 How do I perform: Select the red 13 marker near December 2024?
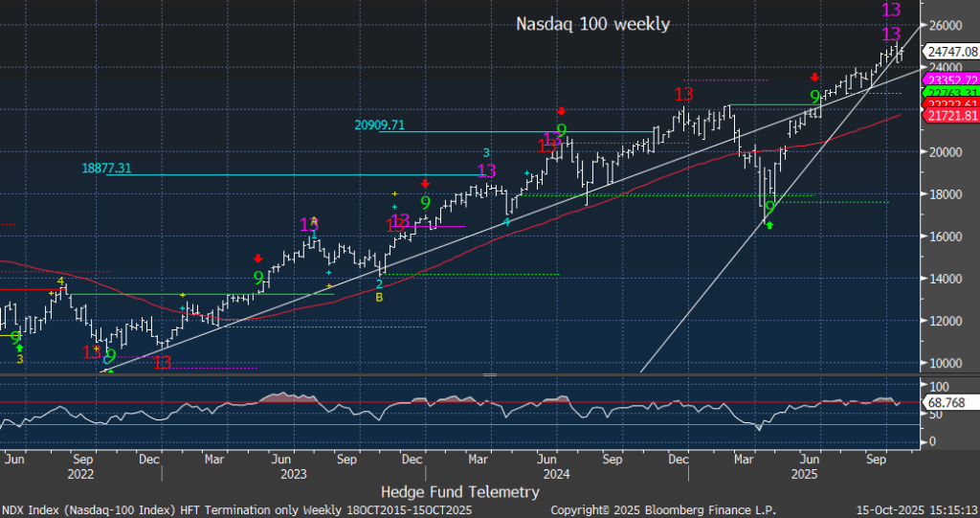(683, 95)
